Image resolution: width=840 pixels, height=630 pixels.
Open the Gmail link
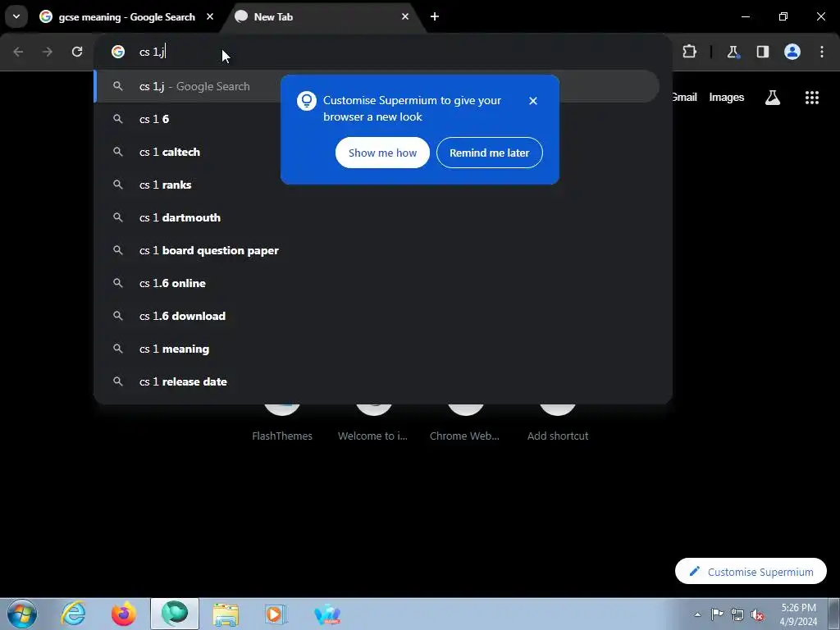tap(684, 97)
